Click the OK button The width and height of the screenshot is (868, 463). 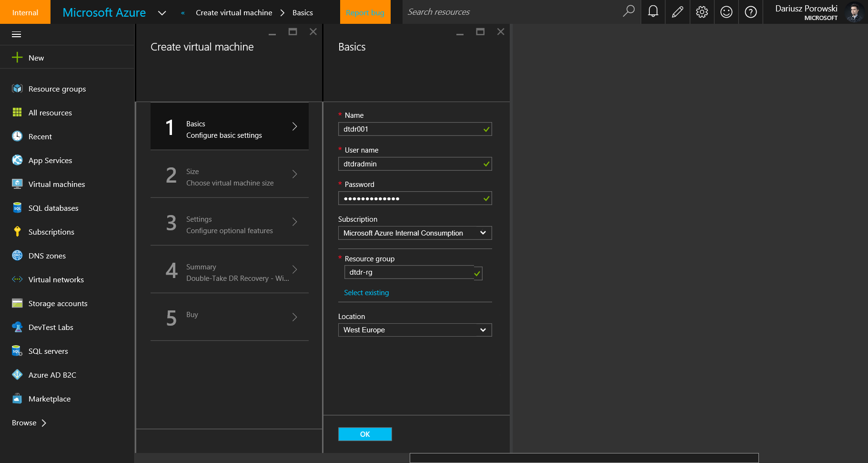(365, 434)
